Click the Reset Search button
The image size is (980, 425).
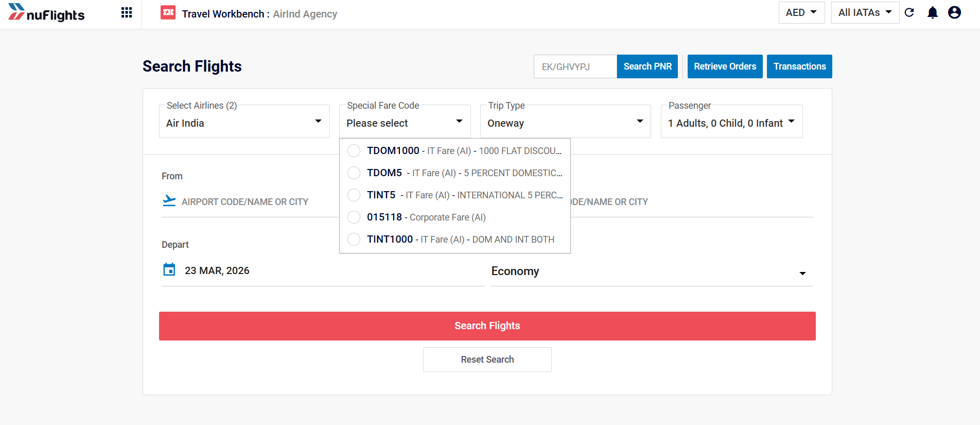487,360
